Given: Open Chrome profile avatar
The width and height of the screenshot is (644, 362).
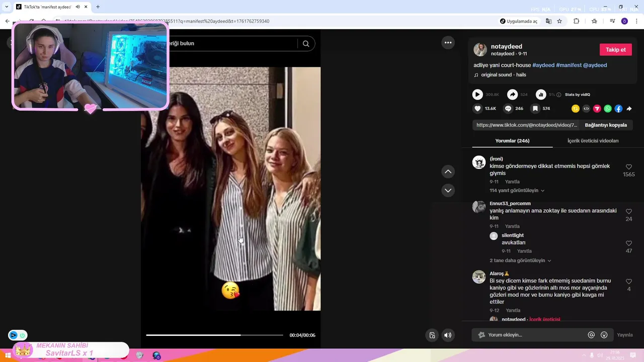Looking at the screenshot, I should [624, 21].
